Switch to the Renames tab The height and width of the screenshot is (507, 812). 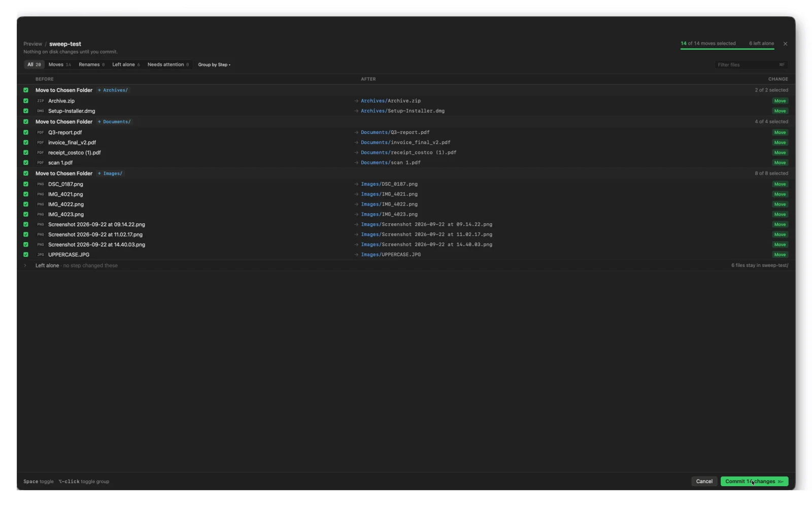pos(91,65)
